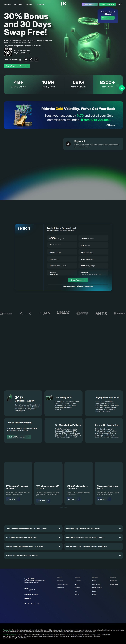
Task: Click Watch Video tutorial button
Action: 108,18
